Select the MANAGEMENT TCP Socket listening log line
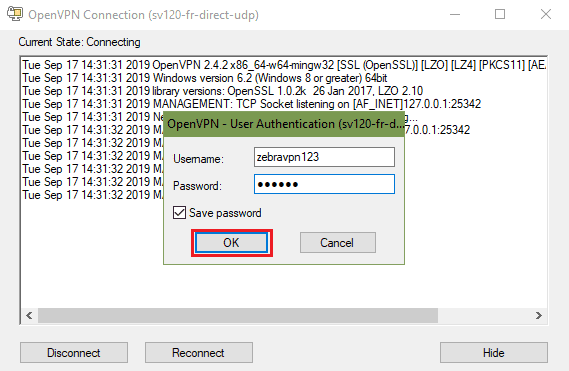This screenshot has height=371, width=569. (251, 104)
